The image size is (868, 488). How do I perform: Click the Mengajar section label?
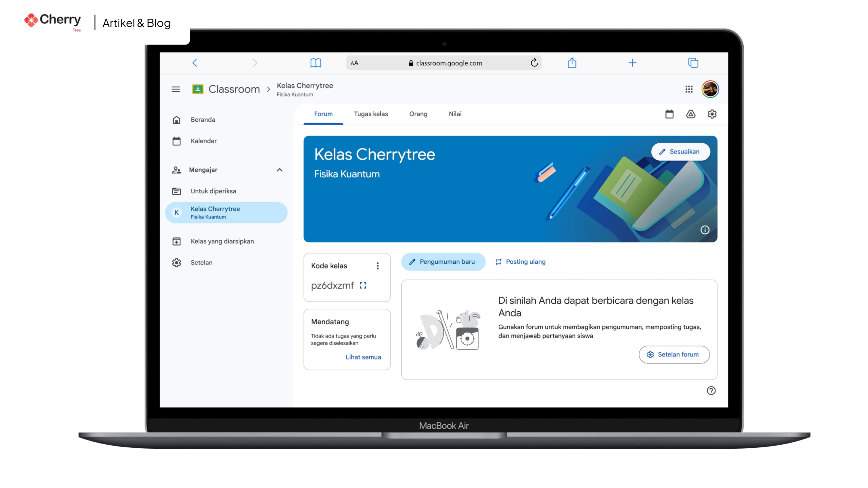coord(203,170)
